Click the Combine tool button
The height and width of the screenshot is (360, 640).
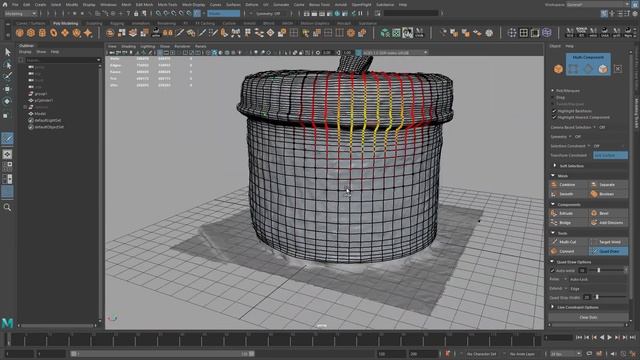tap(568, 185)
